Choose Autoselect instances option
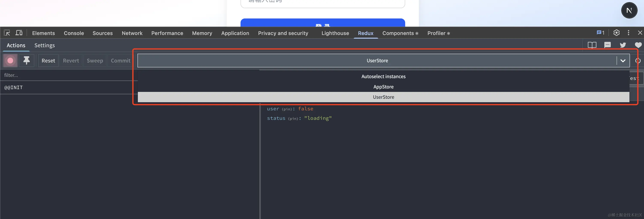This screenshot has width=644, height=219. [x=383, y=77]
